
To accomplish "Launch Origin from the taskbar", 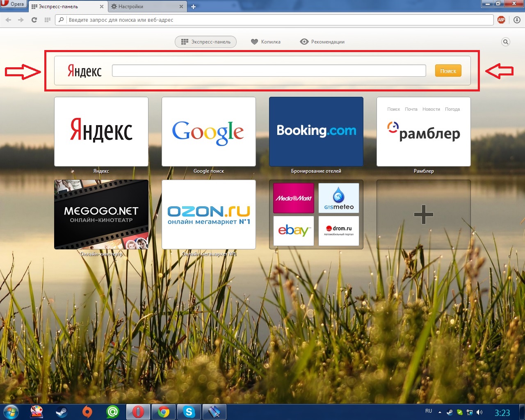I will click(87, 412).
